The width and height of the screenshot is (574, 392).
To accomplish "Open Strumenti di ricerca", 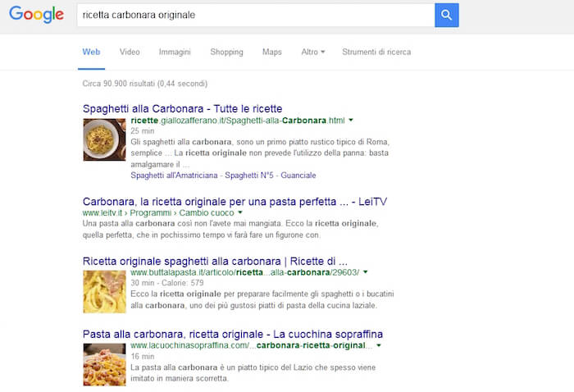I will [x=376, y=52].
